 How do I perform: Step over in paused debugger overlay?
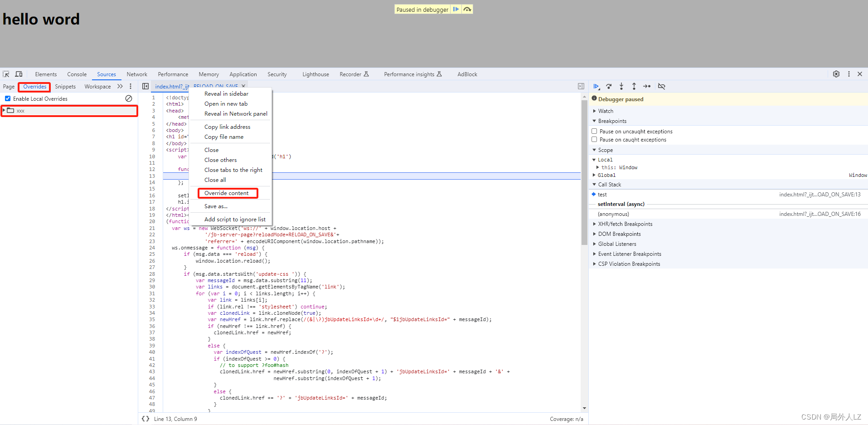[467, 9]
